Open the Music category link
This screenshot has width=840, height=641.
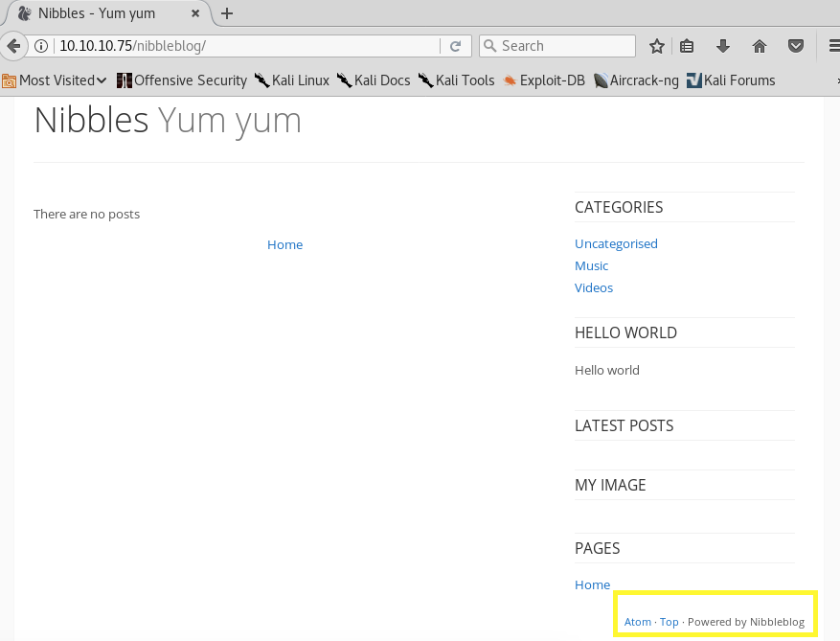591,265
